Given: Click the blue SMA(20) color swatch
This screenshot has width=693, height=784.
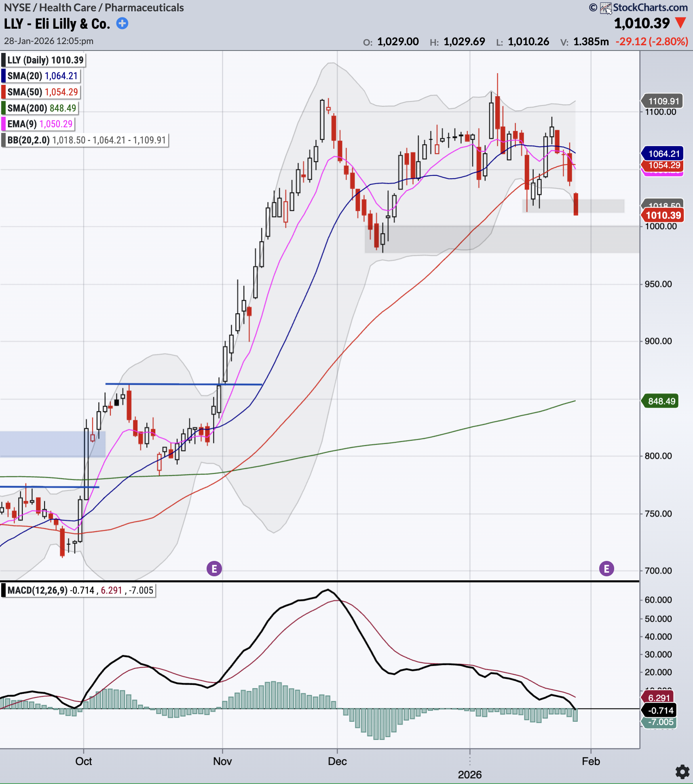Looking at the screenshot, I should pyautogui.click(x=4, y=76).
